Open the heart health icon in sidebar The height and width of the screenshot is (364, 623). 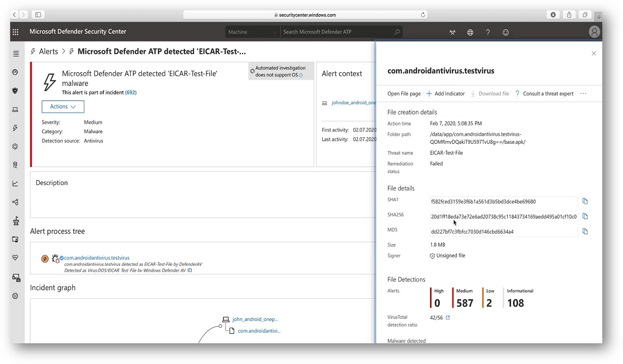pyautogui.click(x=15, y=258)
